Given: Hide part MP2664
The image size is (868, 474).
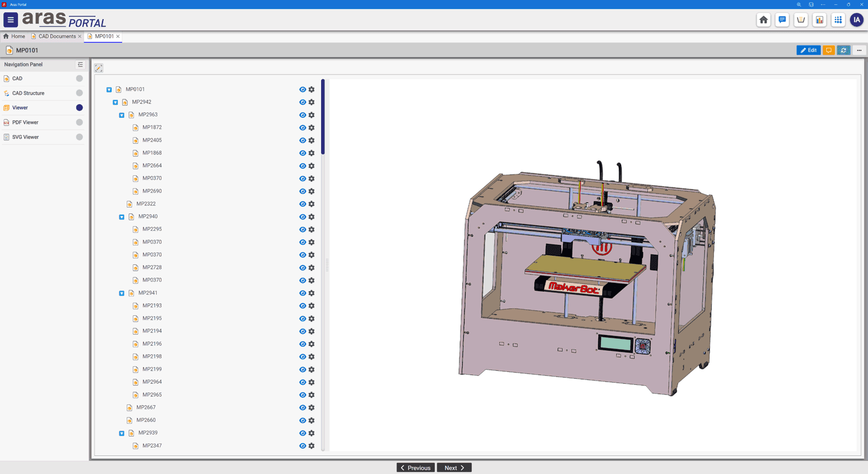Looking at the screenshot, I should 303,166.
